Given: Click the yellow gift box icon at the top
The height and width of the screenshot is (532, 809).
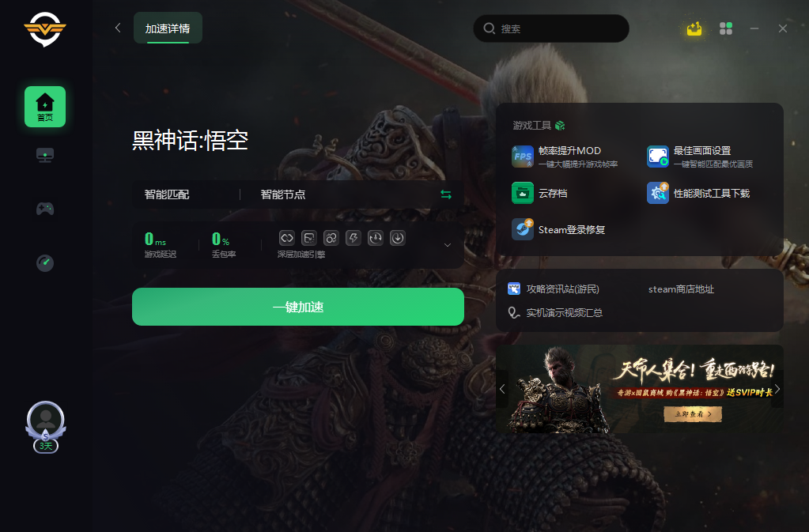Looking at the screenshot, I should [694, 28].
